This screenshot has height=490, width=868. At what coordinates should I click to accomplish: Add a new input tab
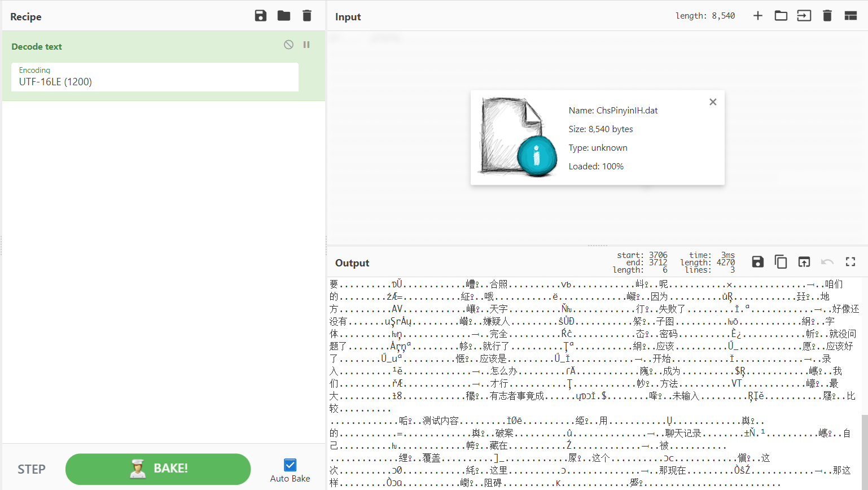[x=758, y=16]
